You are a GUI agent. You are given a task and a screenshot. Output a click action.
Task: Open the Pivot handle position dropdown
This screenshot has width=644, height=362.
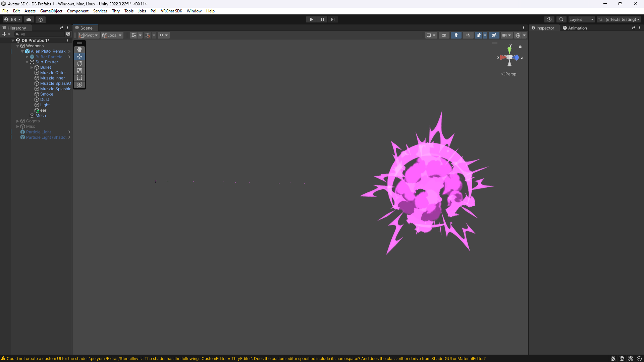tap(88, 35)
